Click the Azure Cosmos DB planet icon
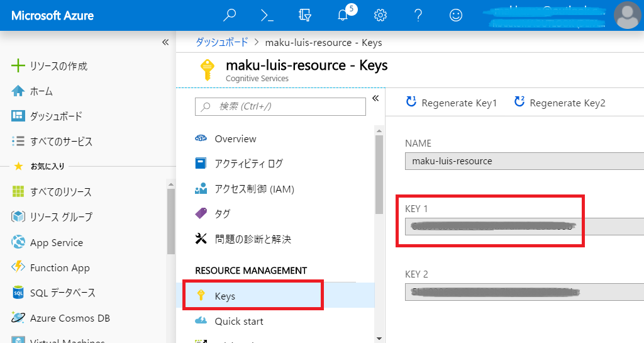Viewport: 644px width, 343px height. click(18, 318)
